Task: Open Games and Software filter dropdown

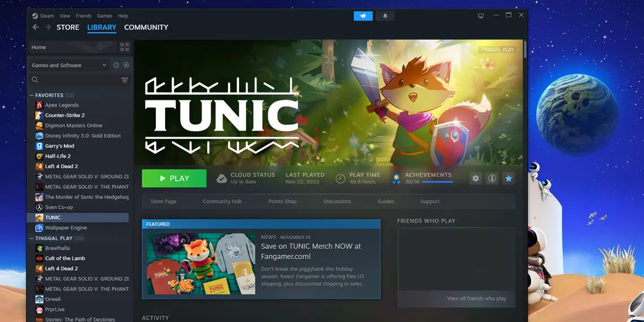Action: point(69,65)
